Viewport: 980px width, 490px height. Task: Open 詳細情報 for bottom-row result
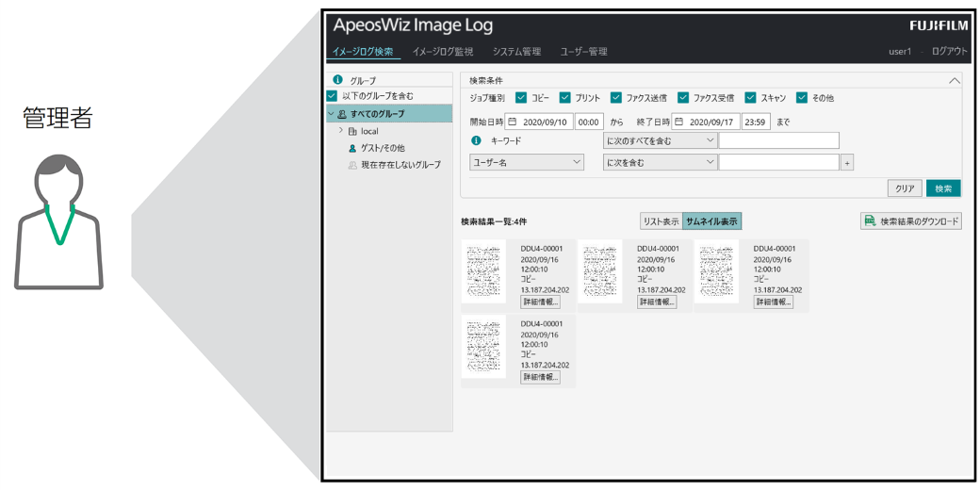pyautogui.click(x=540, y=377)
